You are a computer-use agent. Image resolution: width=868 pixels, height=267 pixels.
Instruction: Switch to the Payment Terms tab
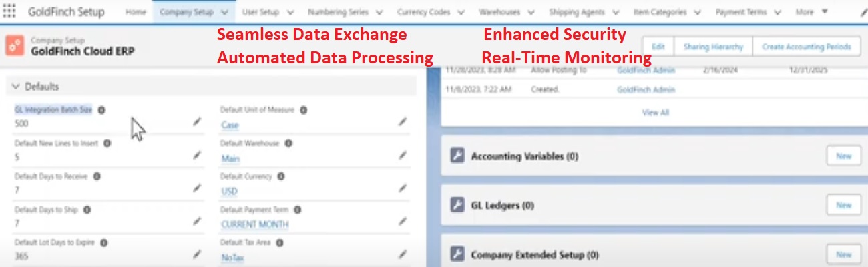pyautogui.click(x=740, y=12)
